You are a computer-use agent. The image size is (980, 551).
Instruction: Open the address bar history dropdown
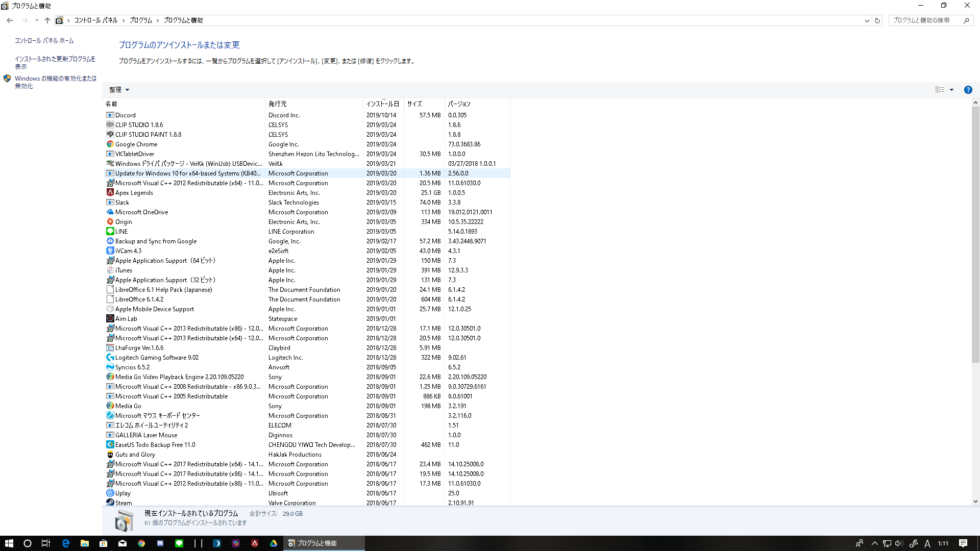867,20
